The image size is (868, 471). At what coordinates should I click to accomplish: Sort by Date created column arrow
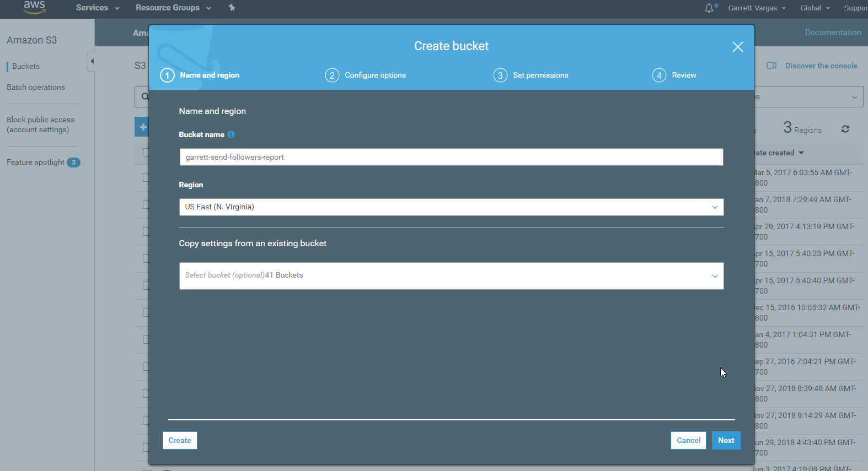coord(801,153)
